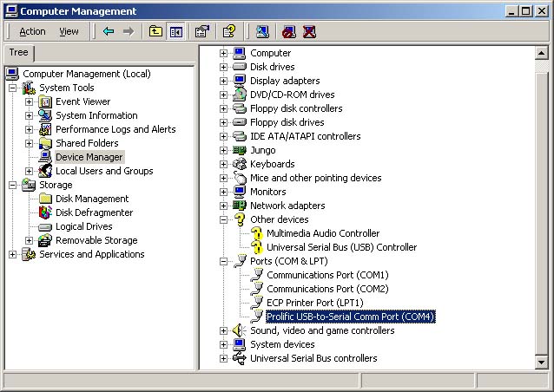Click the scrollbar down arrow

tap(542, 362)
